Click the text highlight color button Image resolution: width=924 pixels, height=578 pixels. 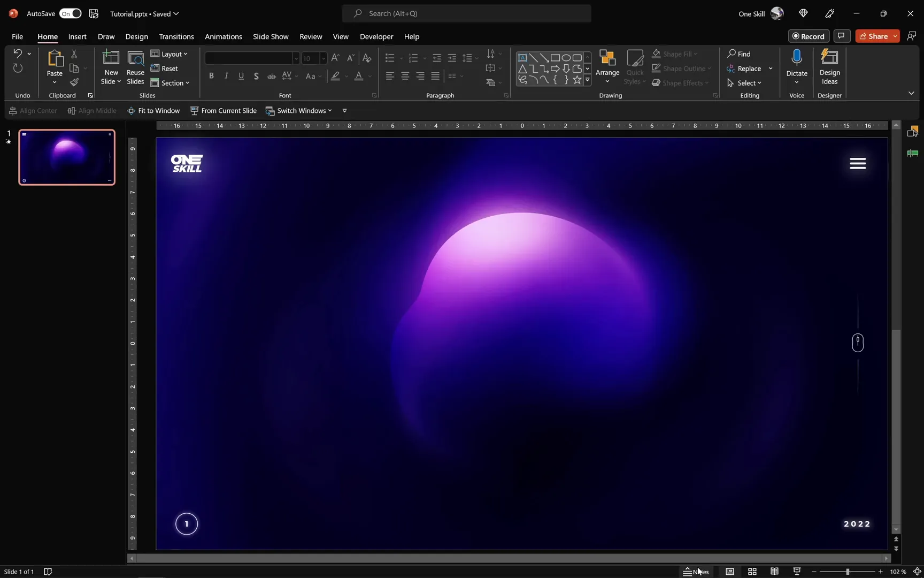tap(335, 76)
